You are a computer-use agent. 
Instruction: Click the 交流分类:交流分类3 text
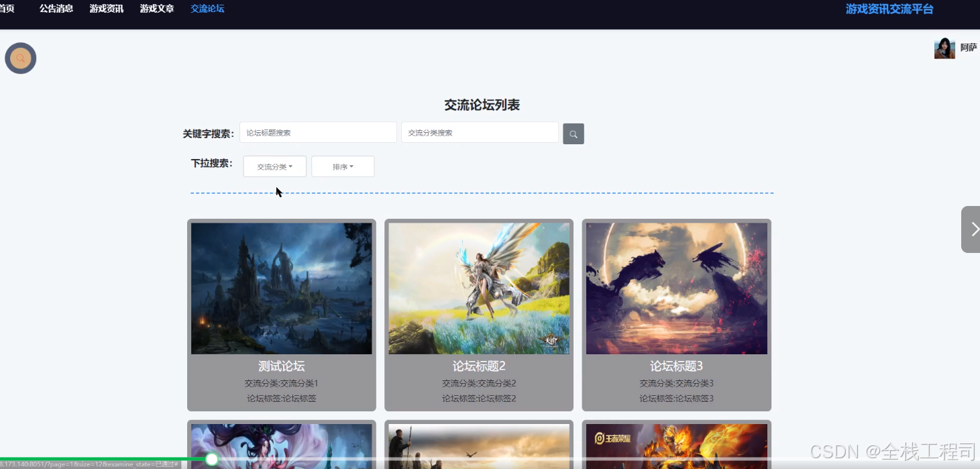click(x=677, y=384)
